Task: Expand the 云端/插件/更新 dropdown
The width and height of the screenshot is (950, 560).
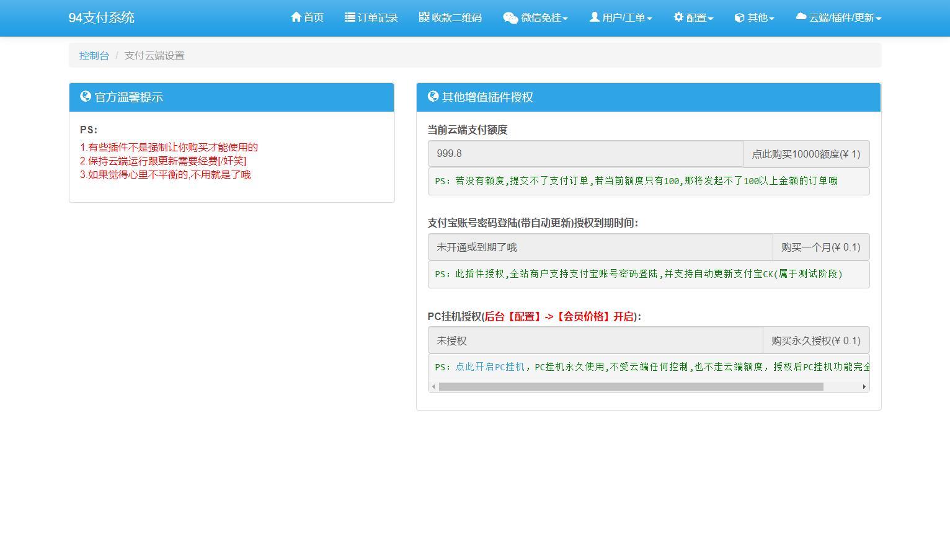Action: coord(838,17)
